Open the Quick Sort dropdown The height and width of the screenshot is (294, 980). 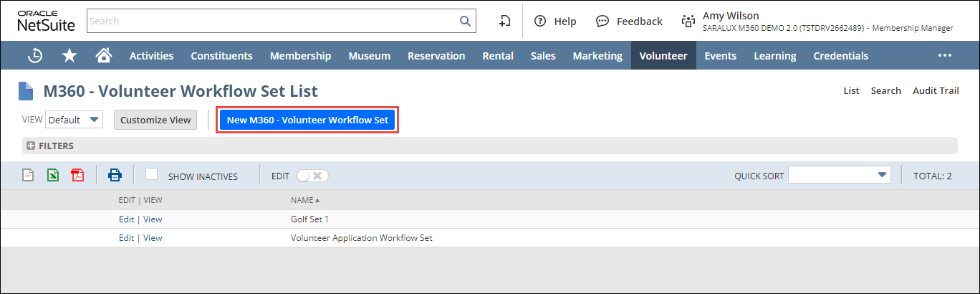[x=839, y=175]
